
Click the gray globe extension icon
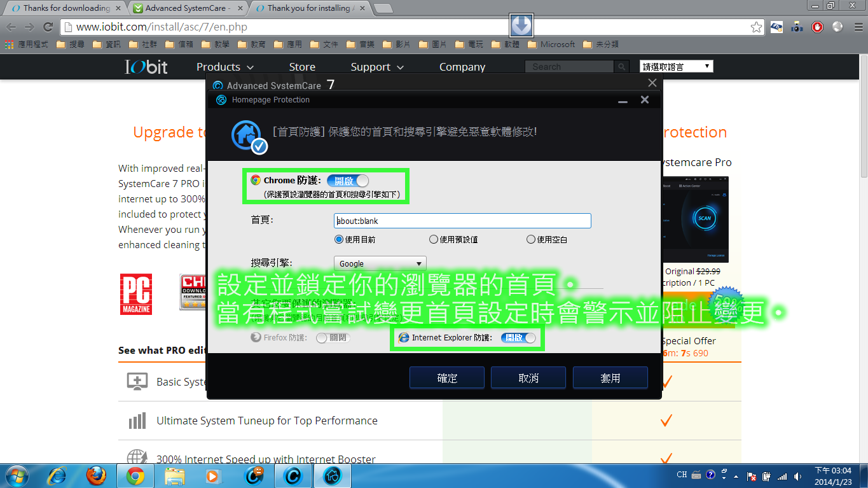[x=837, y=27]
